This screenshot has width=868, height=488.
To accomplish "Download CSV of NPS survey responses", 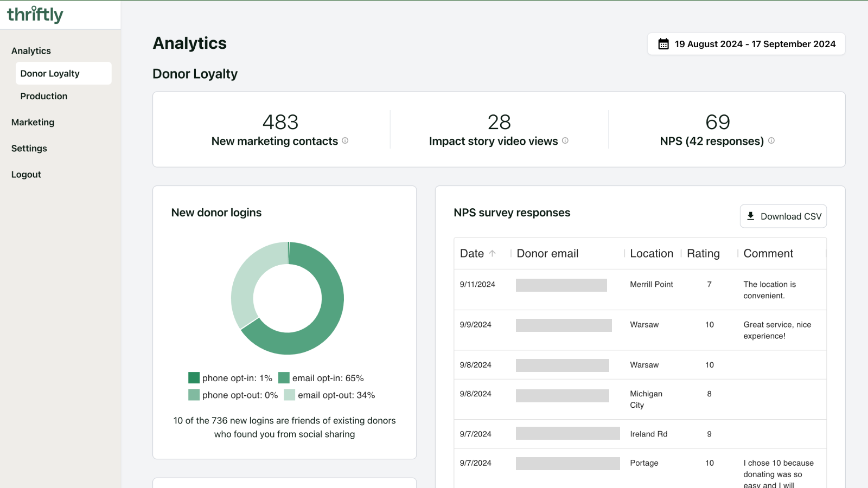I will point(783,216).
